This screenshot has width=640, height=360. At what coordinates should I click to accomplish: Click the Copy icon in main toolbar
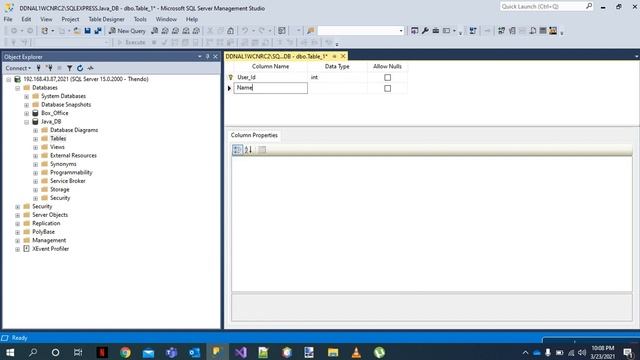pyautogui.click(x=220, y=31)
